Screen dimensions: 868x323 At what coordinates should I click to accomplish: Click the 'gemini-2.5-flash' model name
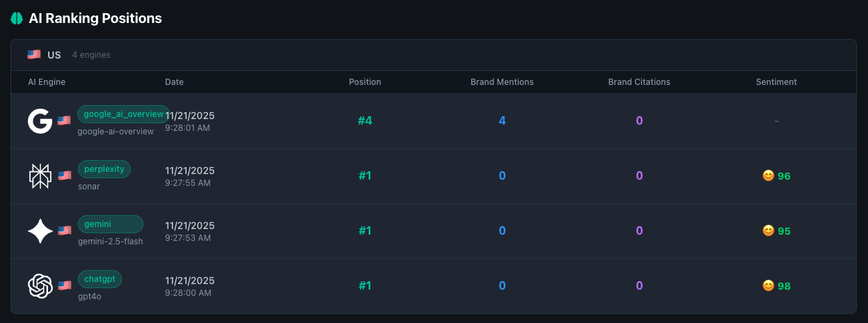tap(110, 242)
